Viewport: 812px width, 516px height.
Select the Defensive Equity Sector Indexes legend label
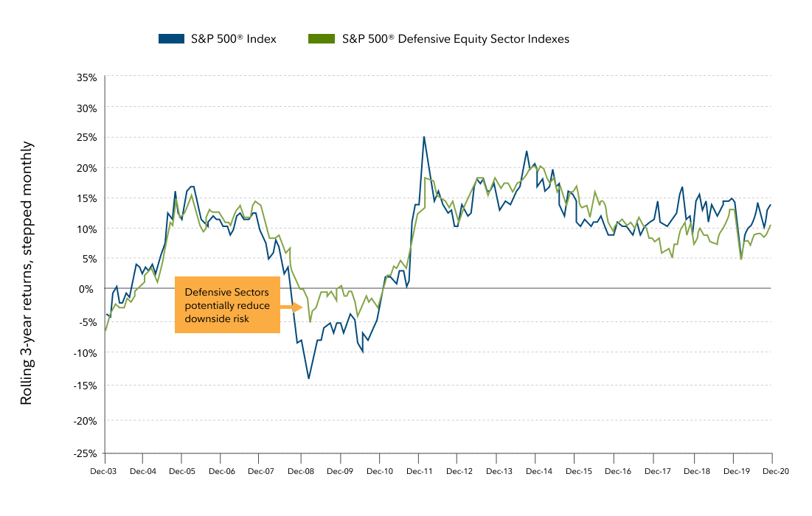coord(455,39)
